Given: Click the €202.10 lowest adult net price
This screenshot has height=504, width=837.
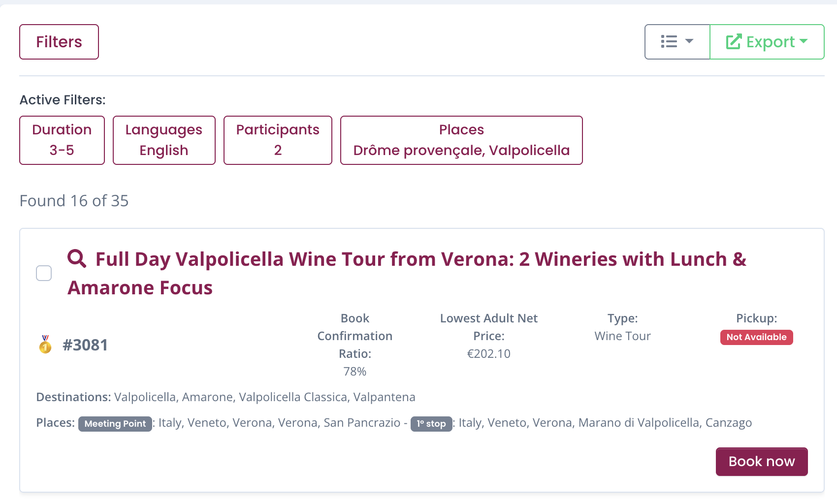Looking at the screenshot, I should tap(488, 354).
